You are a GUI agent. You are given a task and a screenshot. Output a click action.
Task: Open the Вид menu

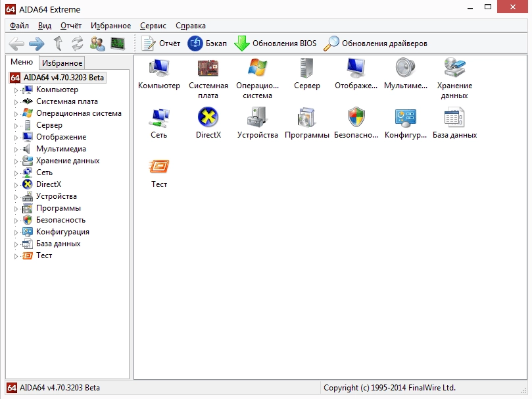[x=45, y=26]
